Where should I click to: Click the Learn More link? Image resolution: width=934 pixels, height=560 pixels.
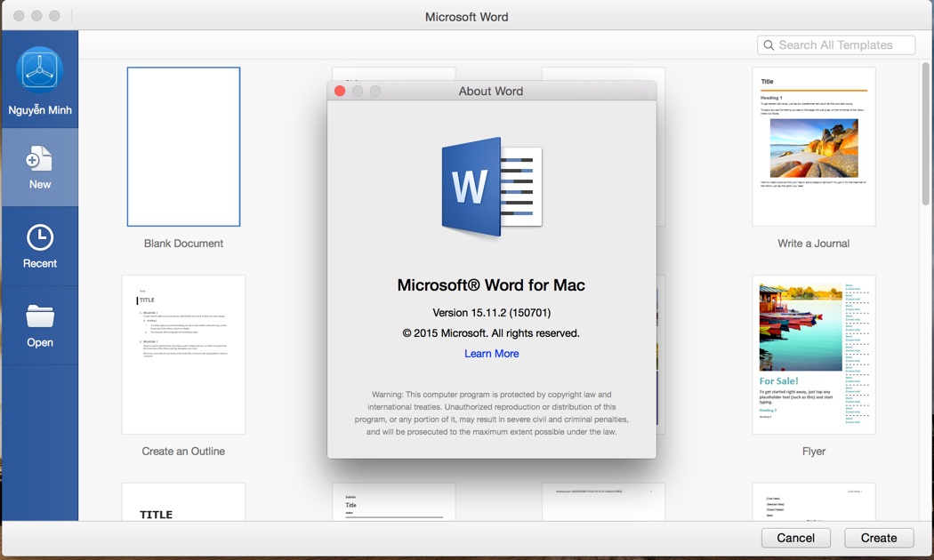coord(491,354)
